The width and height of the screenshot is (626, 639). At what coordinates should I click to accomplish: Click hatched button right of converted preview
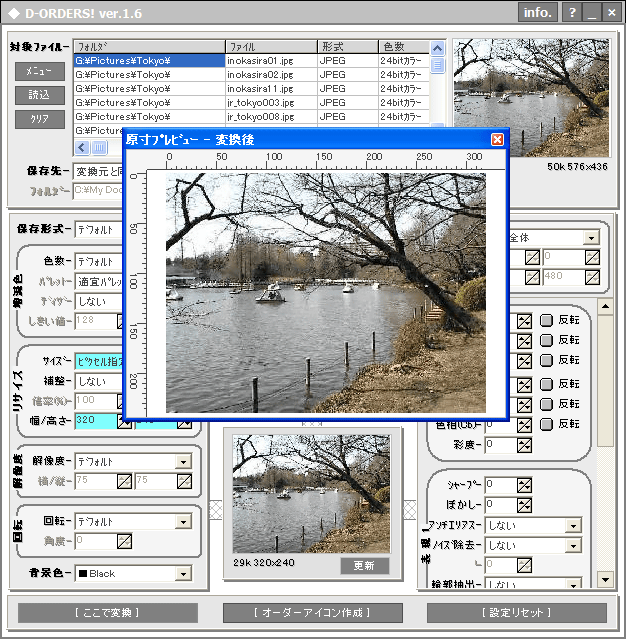410,510
